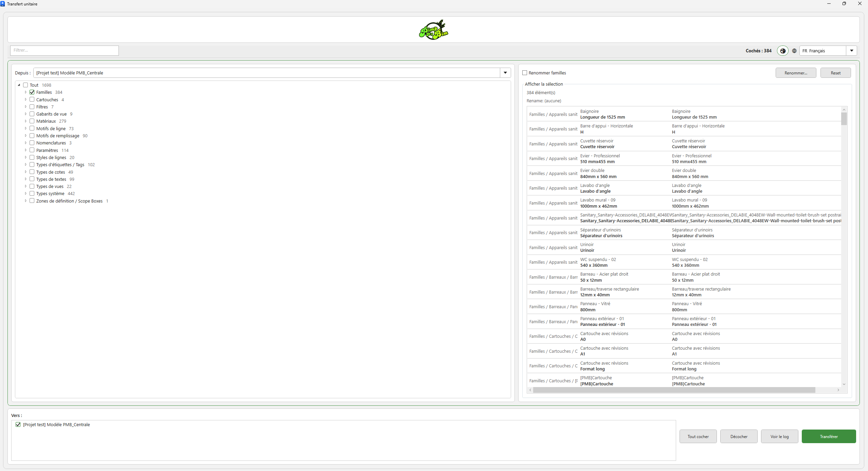
Task: Select the Panneau extérieur - 01 row
Action: coord(684,321)
